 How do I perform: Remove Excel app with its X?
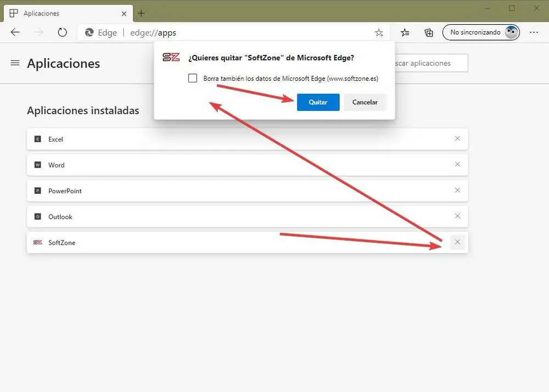[x=457, y=138]
